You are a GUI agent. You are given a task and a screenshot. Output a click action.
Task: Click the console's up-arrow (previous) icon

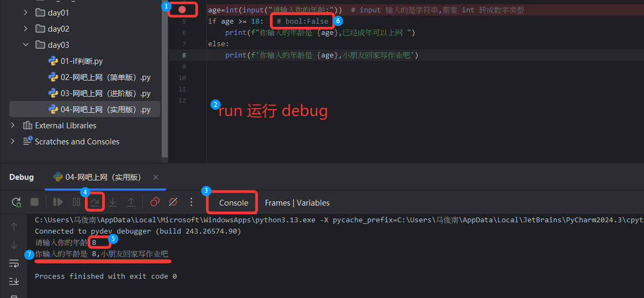pyautogui.click(x=14, y=227)
